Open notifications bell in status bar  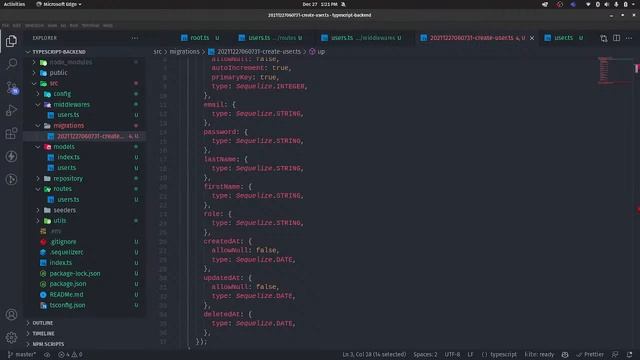(x=629, y=355)
